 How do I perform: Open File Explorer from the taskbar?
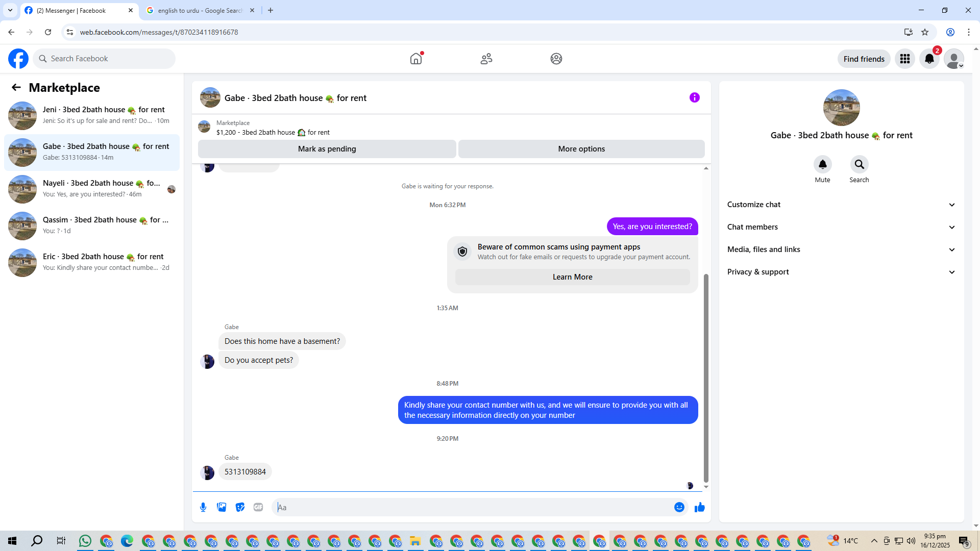click(415, 541)
